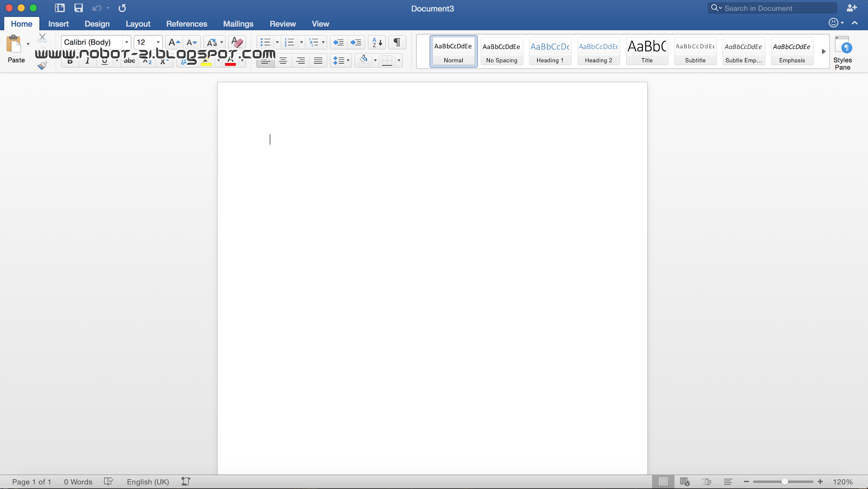Click the Line and paragraph spacing icon
This screenshot has height=489, width=868.
point(339,60)
